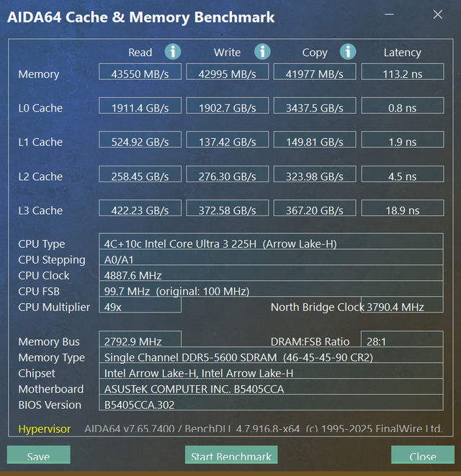Minimize the benchmark window
The height and width of the screenshot is (476, 461).
(x=390, y=14)
